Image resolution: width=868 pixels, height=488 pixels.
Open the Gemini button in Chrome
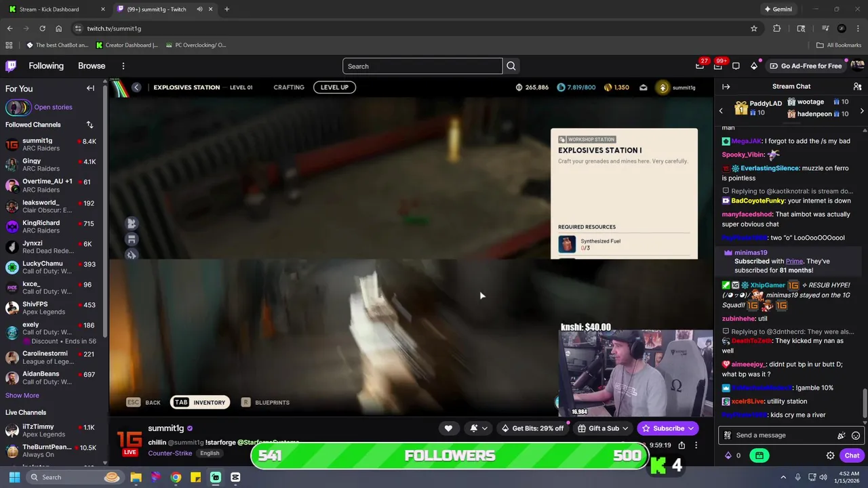tap(778, 9)
